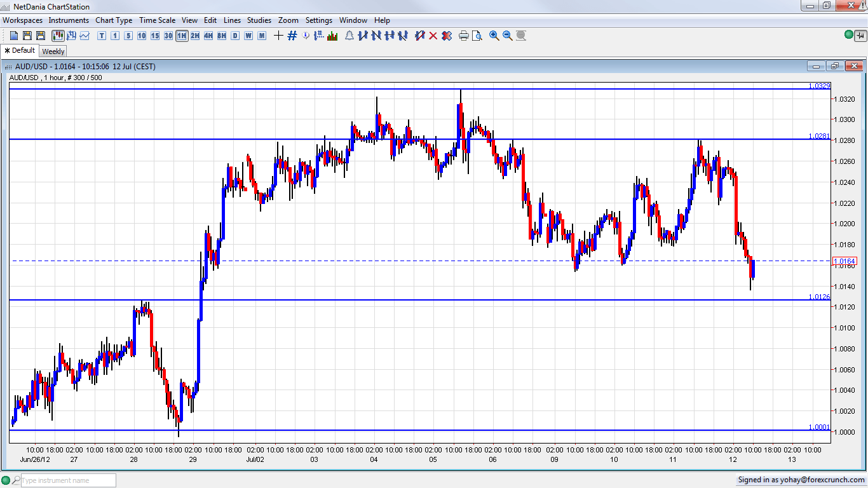Click the 1.0281 resistance line label
This screenshot has width=868, height=488.
[819, 136]
